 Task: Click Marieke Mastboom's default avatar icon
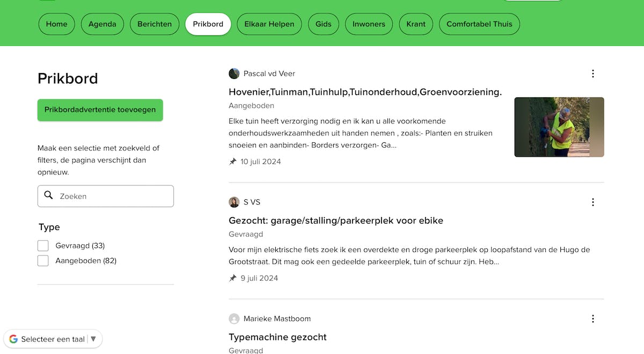(234, 319)
